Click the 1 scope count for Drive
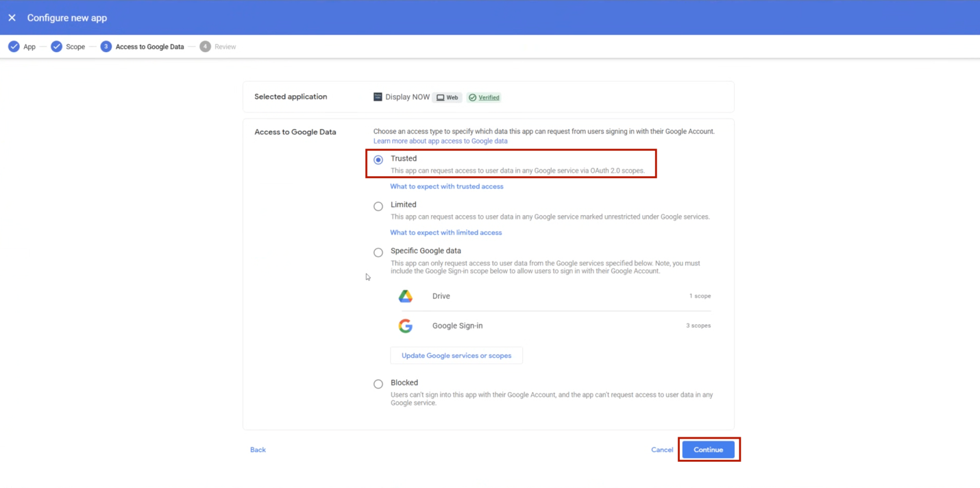This screenshot has width=980, height=488. [x=700, y=296]
